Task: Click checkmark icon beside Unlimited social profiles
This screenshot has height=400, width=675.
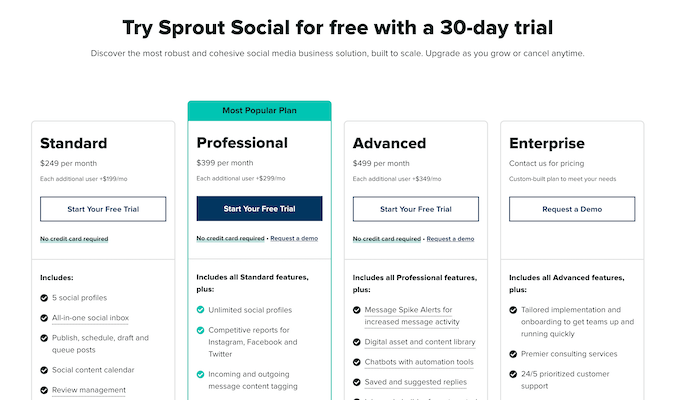Action: [201, 310]
